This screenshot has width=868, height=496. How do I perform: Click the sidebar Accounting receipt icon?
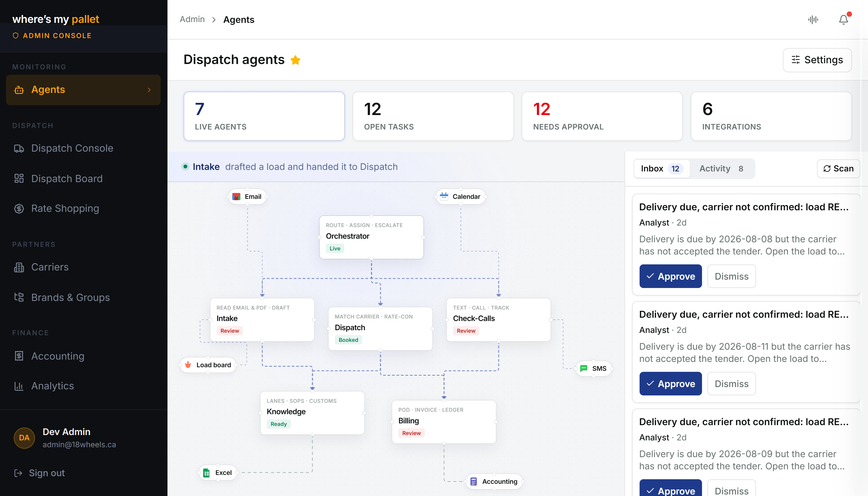pos(19,356)
